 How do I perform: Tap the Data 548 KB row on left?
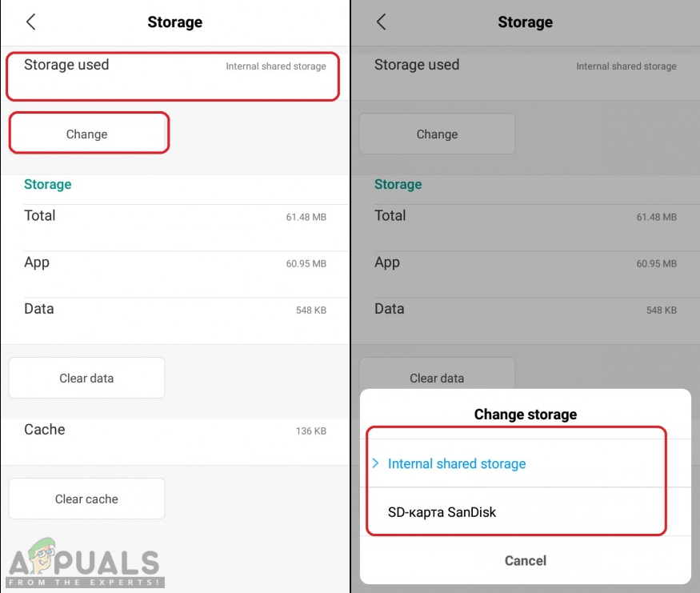(x=174, y=310)
